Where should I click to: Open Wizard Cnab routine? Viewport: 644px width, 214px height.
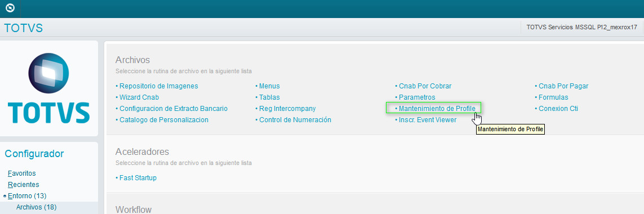click(137, 97)
